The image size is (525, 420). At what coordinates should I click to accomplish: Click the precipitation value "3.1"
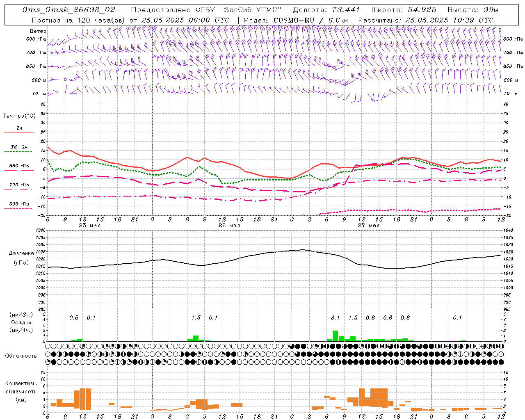[335, 317]
